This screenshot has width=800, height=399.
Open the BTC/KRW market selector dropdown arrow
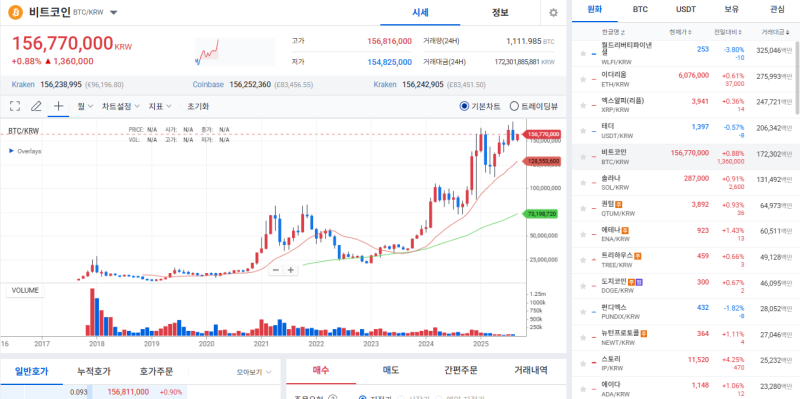pyautogui.click(x=114, y=13)
